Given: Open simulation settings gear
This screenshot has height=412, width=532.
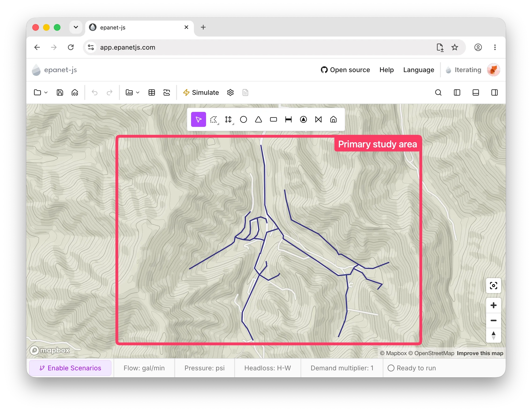Looking at the screenshot, I should coord(230,92).
